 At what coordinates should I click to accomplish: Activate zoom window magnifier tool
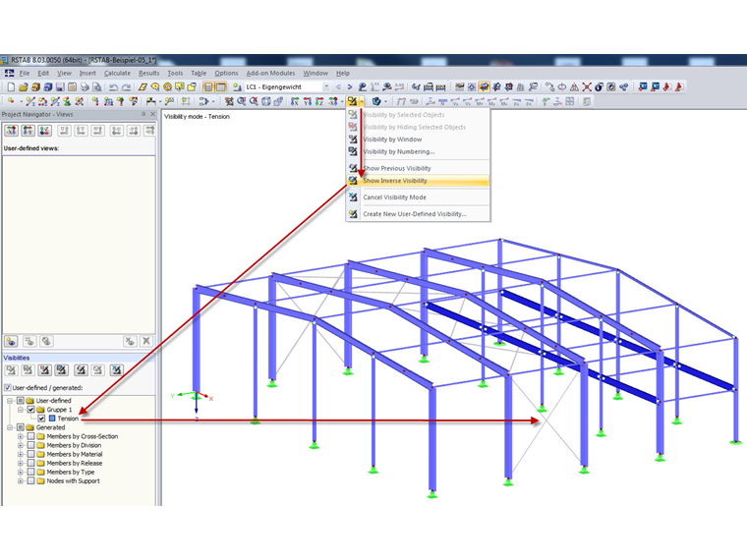(x=242, y=101)
